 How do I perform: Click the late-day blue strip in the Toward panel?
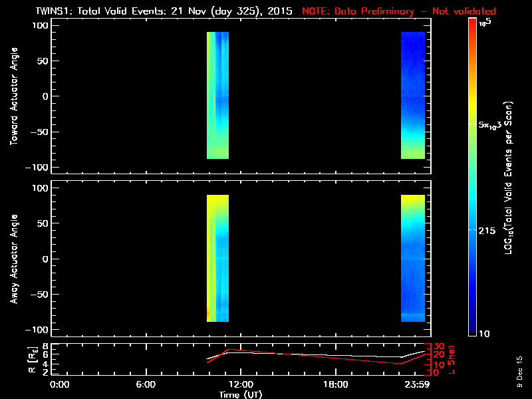(412, 95)
